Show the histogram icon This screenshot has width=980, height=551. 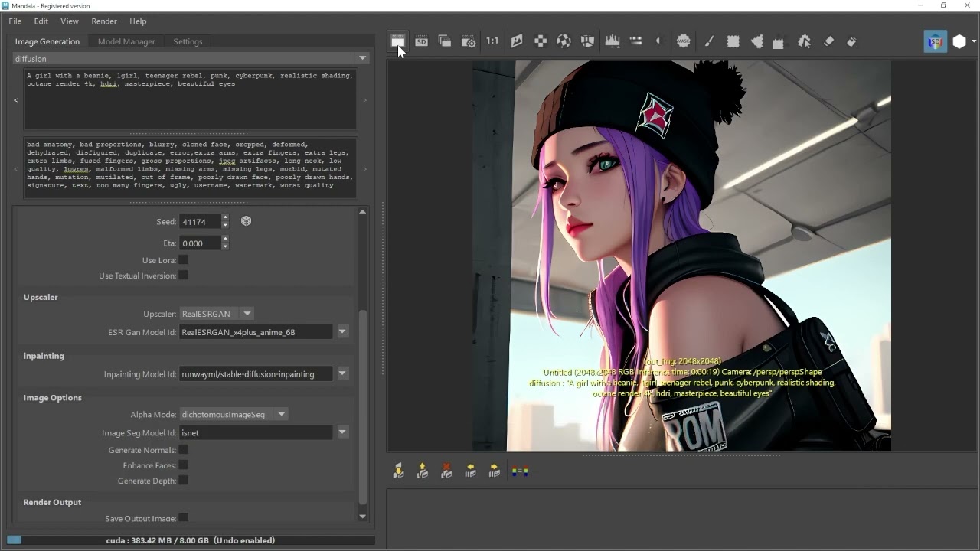click(x=612, y=41)
